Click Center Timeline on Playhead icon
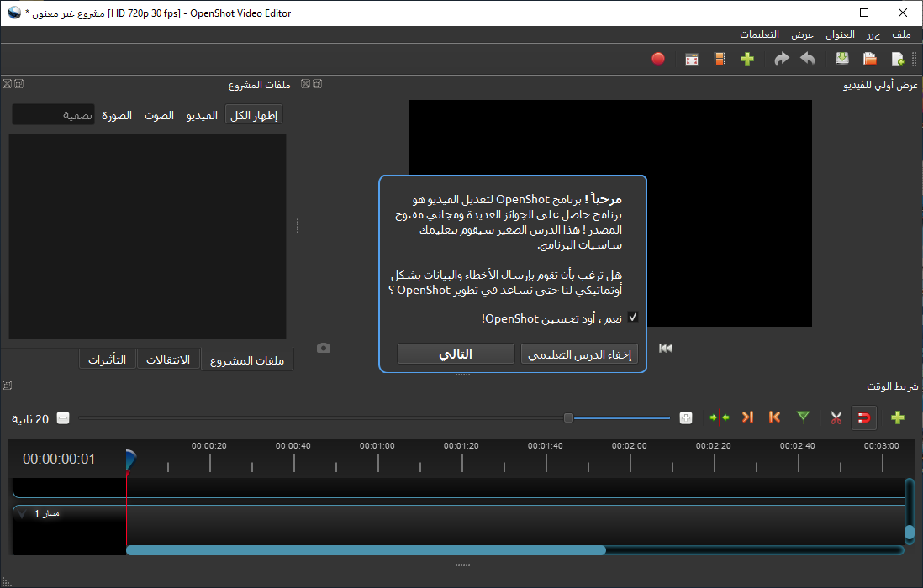The height and width of the screenshot is (588, 923). [720, 417]
